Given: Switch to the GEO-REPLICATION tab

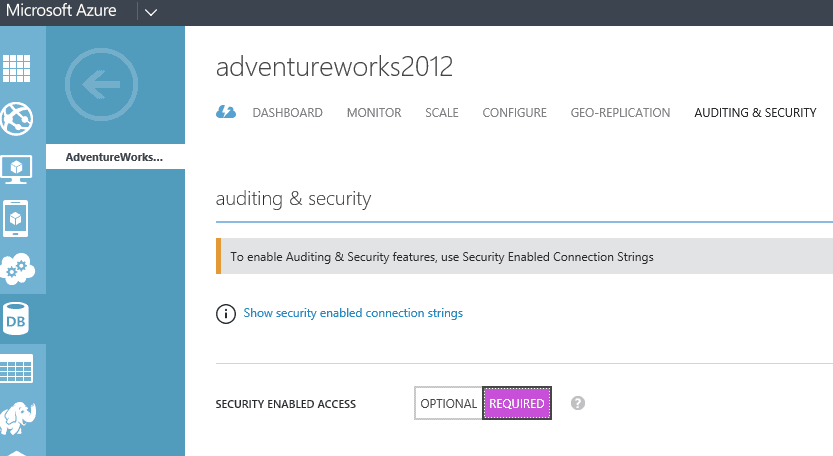Looking at the screenshot, I should coord(620,113).
